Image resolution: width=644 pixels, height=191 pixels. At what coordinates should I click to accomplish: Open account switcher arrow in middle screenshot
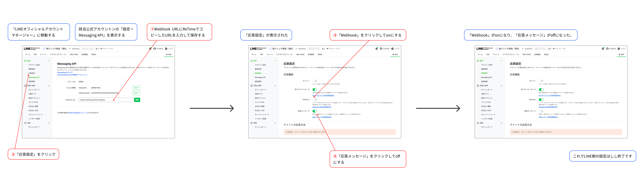pyautogui.click(x=296, y=49)
